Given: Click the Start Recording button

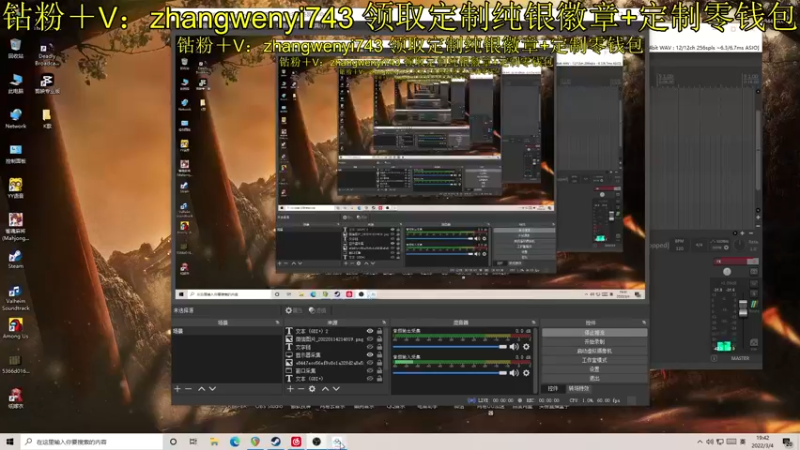Looking at the screenshot, I should coord(594,341).
